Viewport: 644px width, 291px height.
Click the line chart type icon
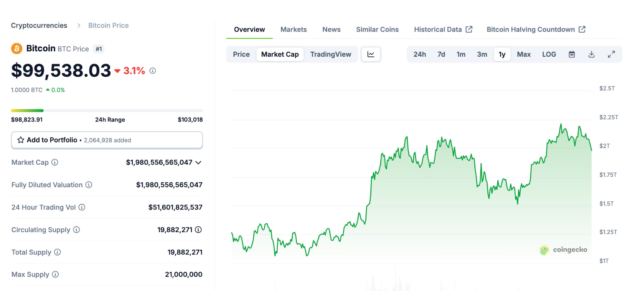point(371,54)
